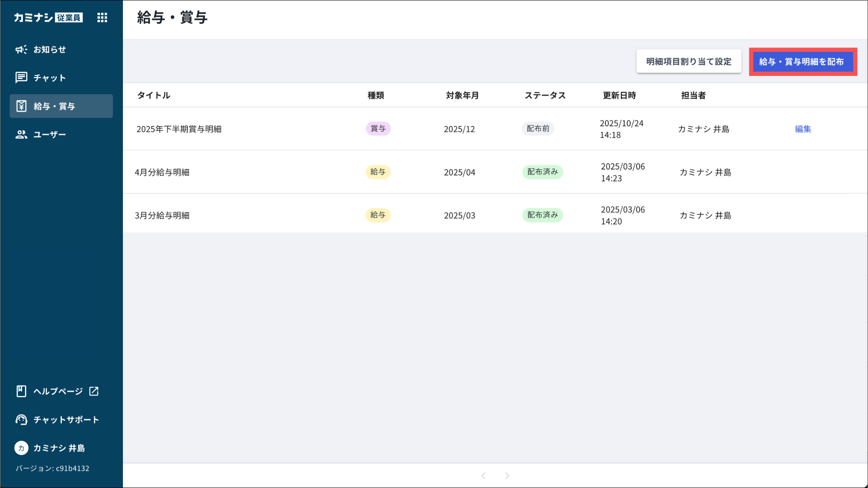This screenshot has height=488, width=868.
Task: Click the 編集 link for 2025年下半期賞与明細
Action: (x=803, y=129)
